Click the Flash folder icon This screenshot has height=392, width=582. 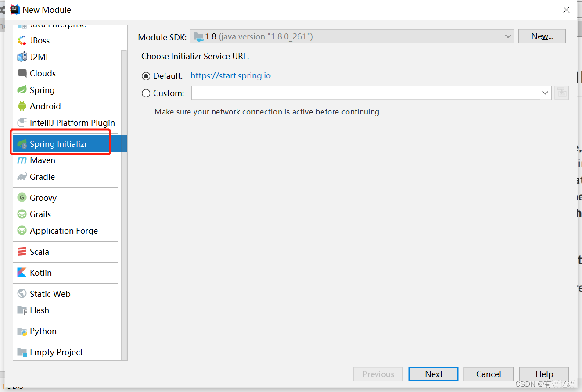click(x=22, y=310)
